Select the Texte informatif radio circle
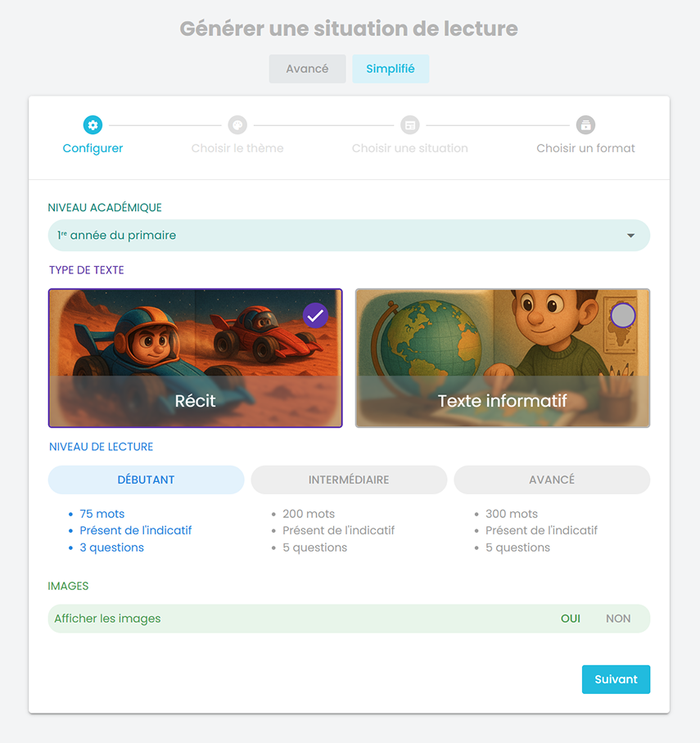 [x=623, y=316]
